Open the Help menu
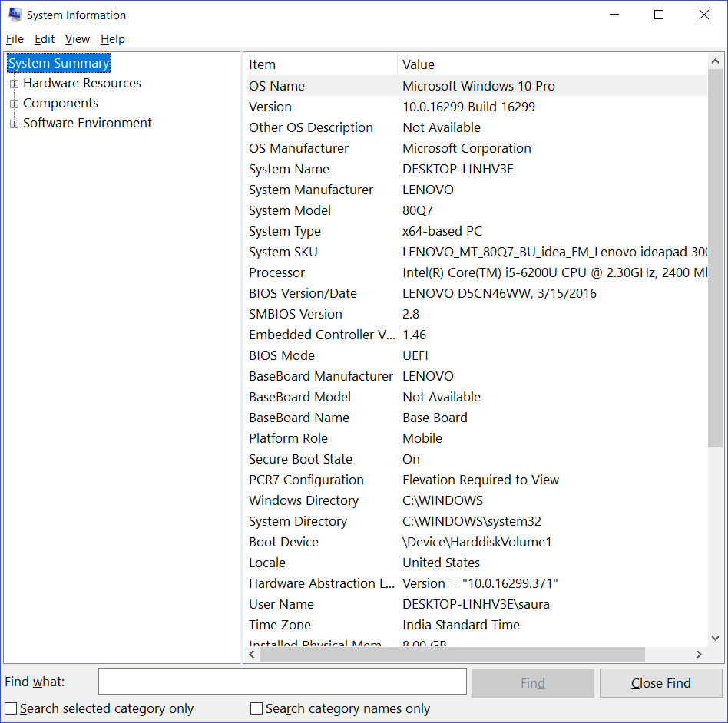 pos(113,39)
